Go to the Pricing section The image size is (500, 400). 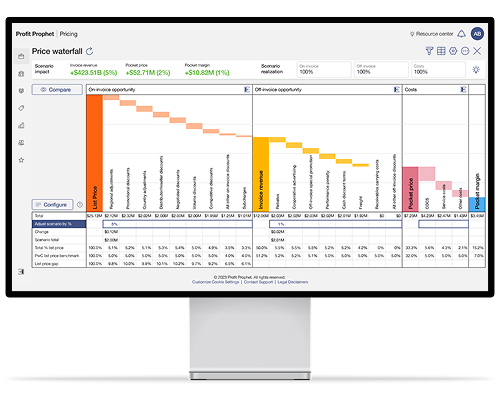click(x=69, y=34)
